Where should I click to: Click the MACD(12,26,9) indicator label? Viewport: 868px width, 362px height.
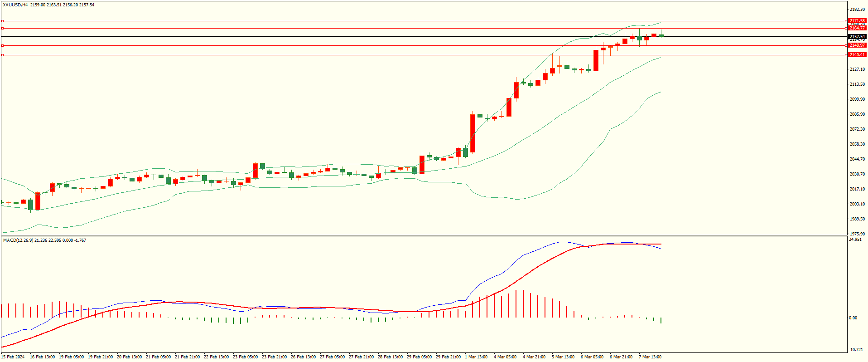click(x=18, y=240)
